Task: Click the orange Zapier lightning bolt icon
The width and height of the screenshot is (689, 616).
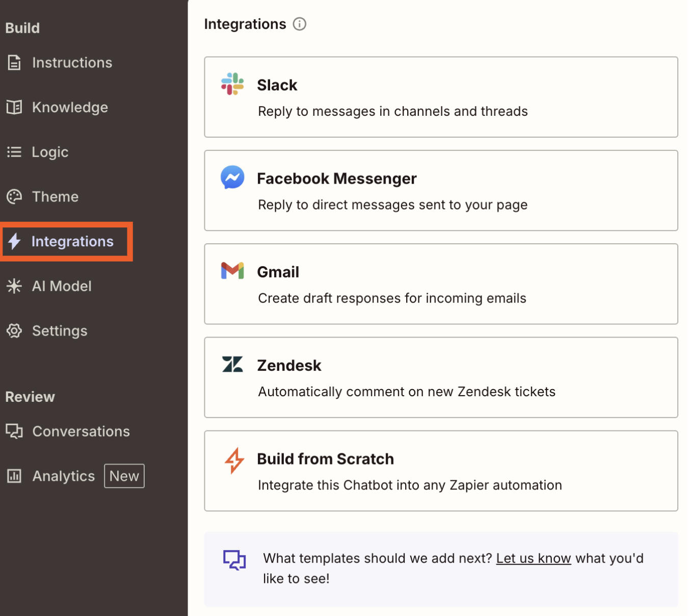Action: point(233,459)
